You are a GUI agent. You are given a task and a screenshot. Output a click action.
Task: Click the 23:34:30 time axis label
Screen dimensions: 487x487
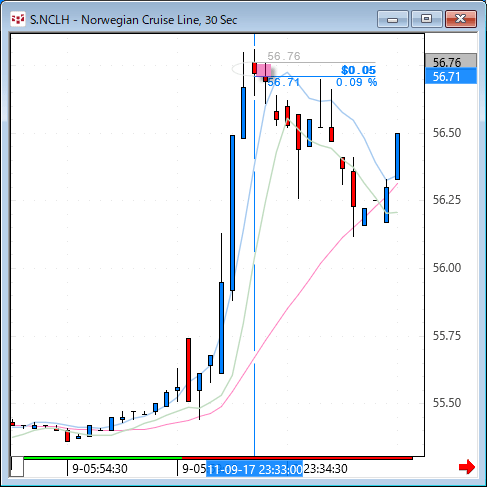click(325, 469)
